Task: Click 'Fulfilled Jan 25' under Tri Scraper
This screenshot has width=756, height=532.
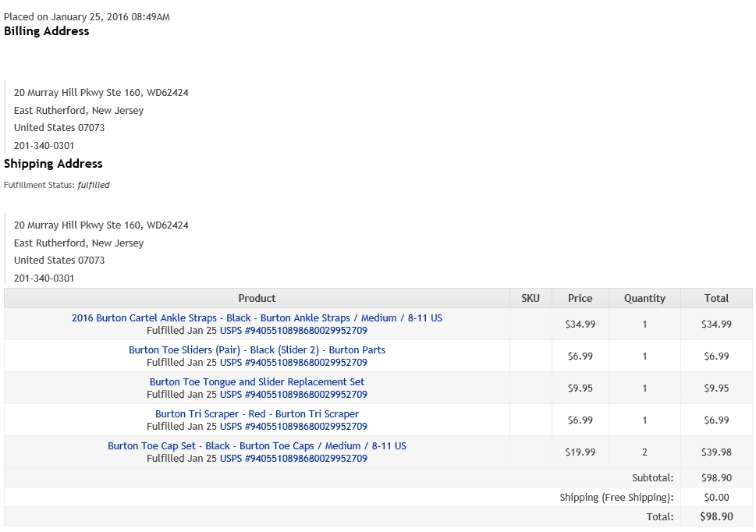Action: pyautogui.click(x=182, y=427)
